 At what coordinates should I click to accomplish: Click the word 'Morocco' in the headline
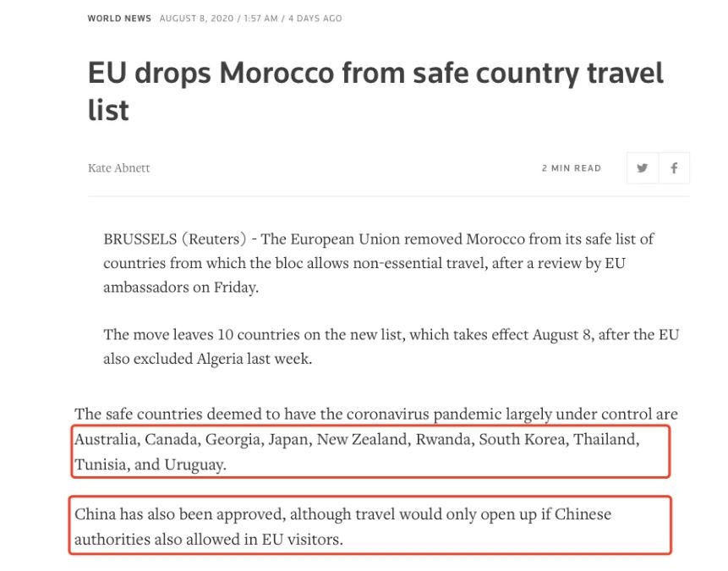[276, 73]
